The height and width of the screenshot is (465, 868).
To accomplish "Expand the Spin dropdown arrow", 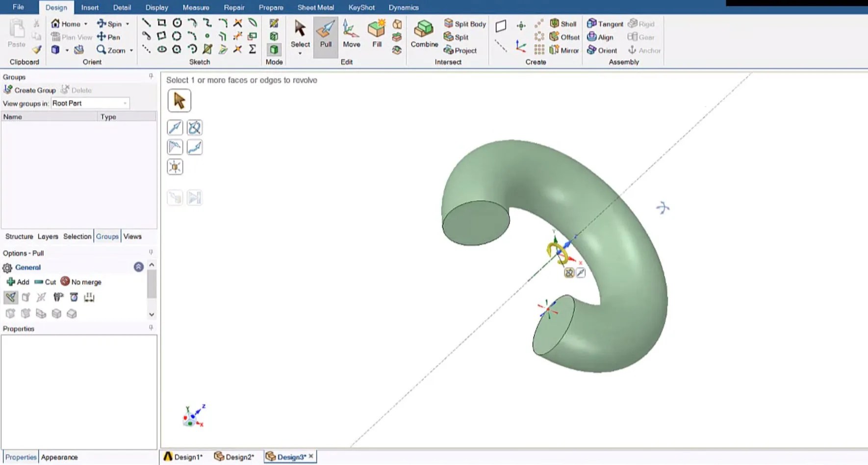I will [x=128, y=24].
